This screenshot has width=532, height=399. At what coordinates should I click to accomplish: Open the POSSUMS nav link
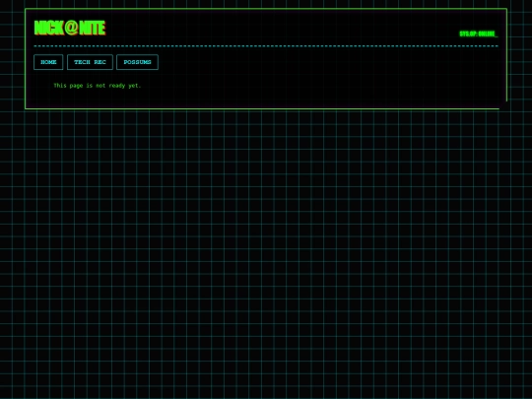pos(137,62)
